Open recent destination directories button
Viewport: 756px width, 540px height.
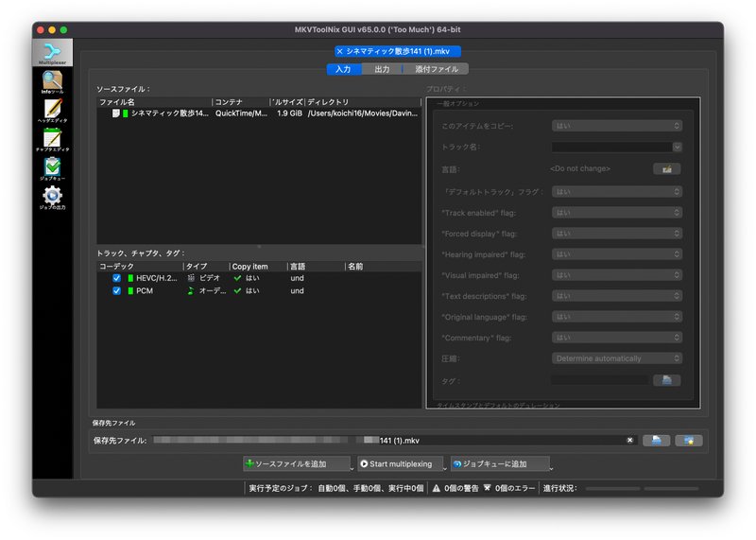point(689,440)
